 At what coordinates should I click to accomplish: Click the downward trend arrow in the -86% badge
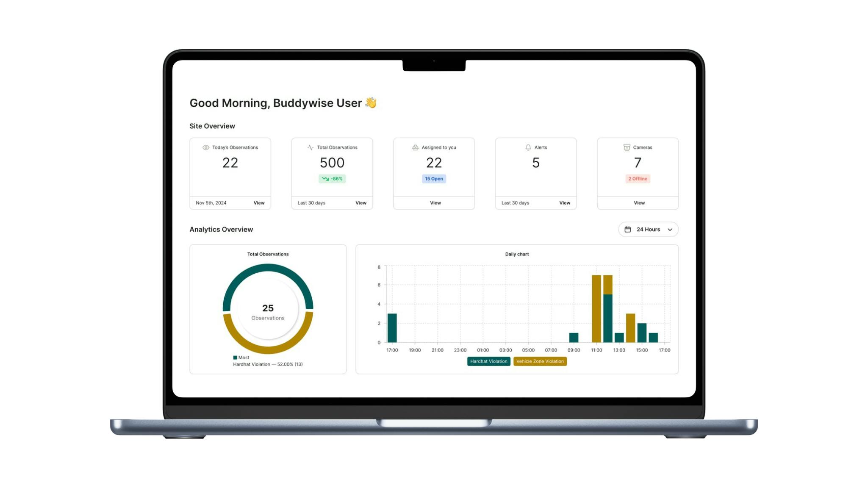point(325,179)
